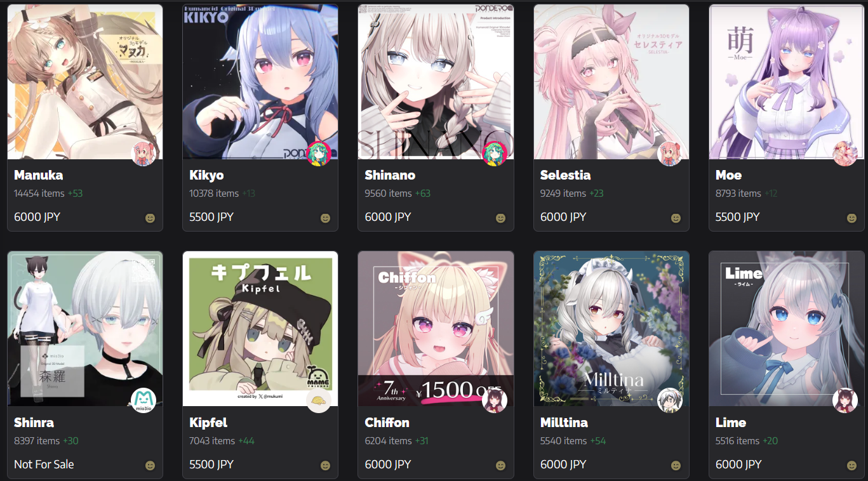868x481 pixels.
Task: Click the 14454 items count under Manuka
Action: point(37,194)
